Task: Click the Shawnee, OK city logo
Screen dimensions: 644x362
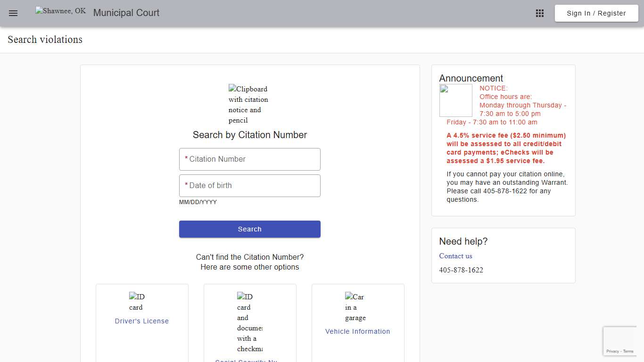Action: 60,11
